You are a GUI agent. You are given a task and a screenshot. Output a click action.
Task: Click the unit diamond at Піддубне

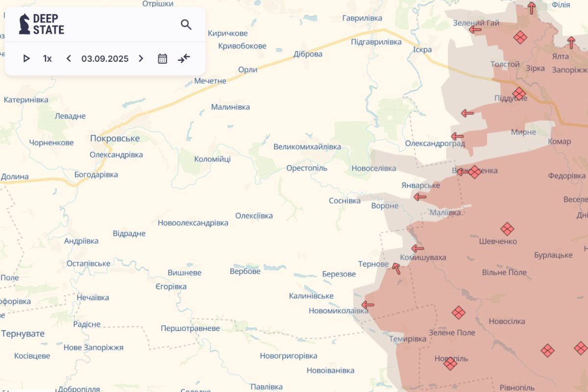coord(519,94)
